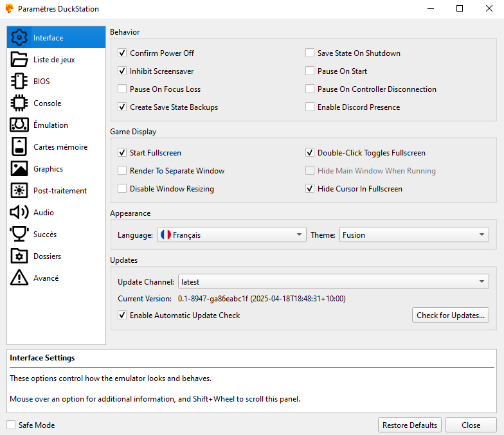Open the Émulation settings page
This screenshot has width=504, height=435.
pyautogui.click(x=57, y=125)
